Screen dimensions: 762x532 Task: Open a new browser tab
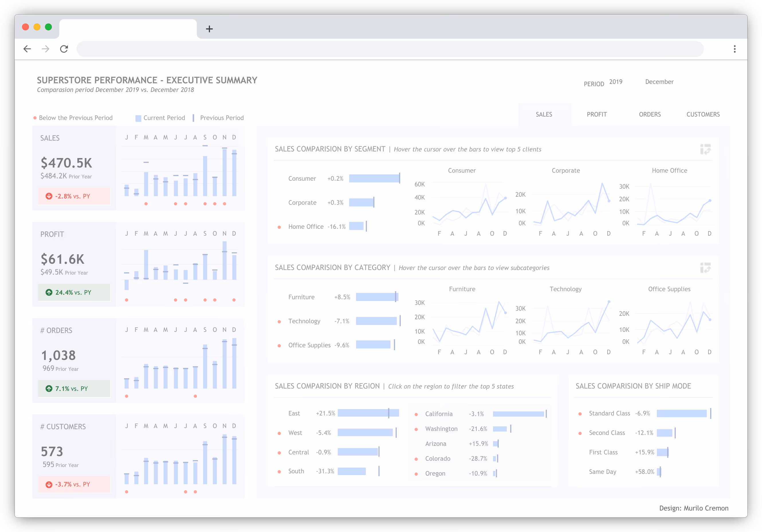tap(209, 29)
